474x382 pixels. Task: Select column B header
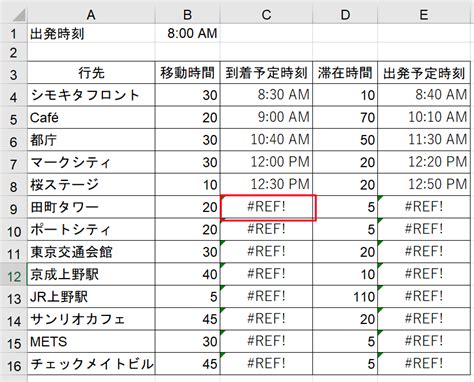pyautogui.click(x=188, y=15)
